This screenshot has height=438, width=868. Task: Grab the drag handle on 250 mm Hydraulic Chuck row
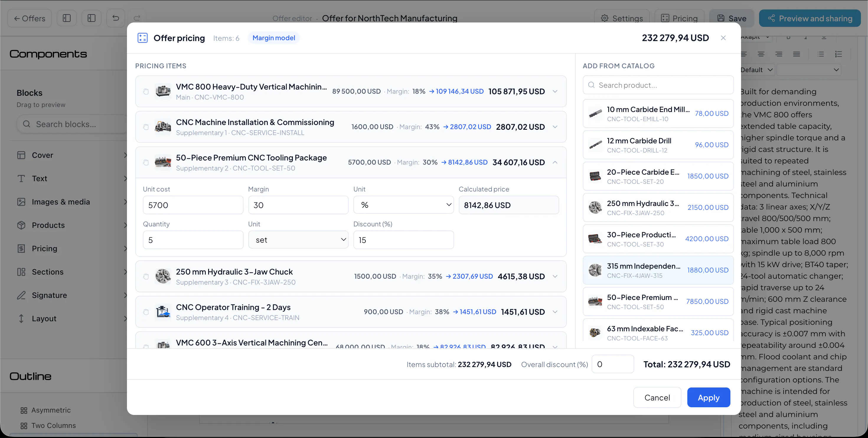point(146,277)
